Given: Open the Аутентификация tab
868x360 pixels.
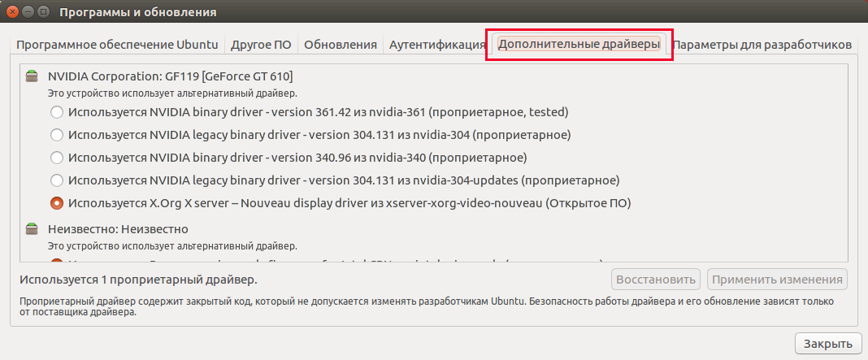Looking at the screenshot, I should point(437,45).
